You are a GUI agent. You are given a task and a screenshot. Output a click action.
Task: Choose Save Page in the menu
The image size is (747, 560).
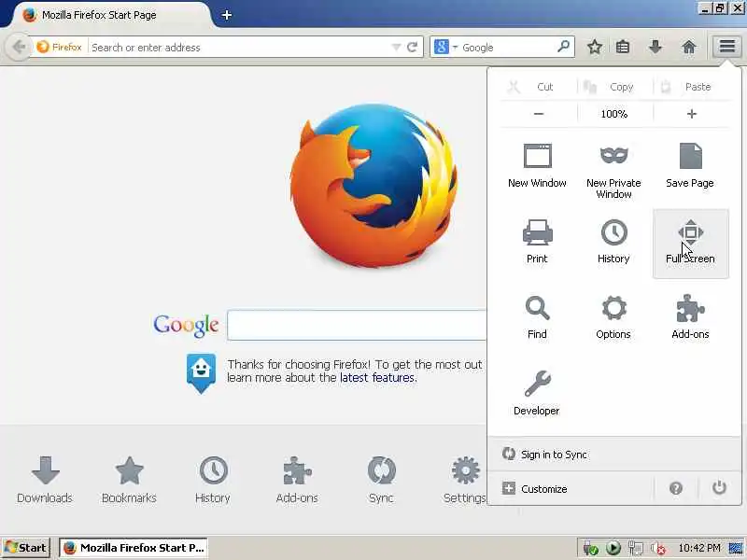(690, 165)
